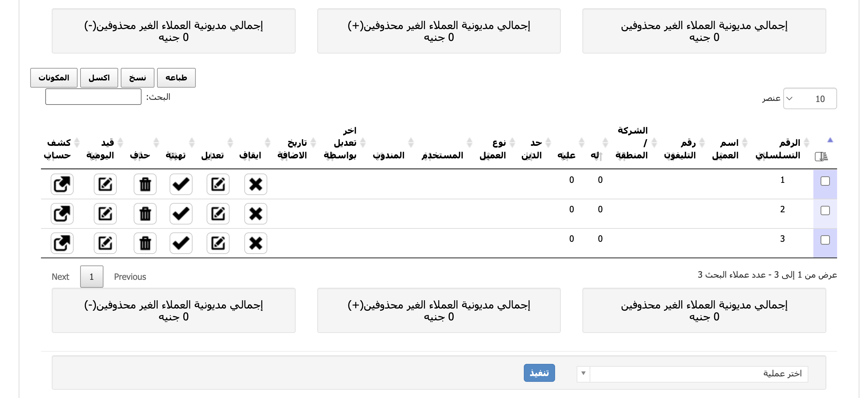The image size is (868, 398).
Task: Click the checkmark setup icon in row 3
Action: [181, 243]
